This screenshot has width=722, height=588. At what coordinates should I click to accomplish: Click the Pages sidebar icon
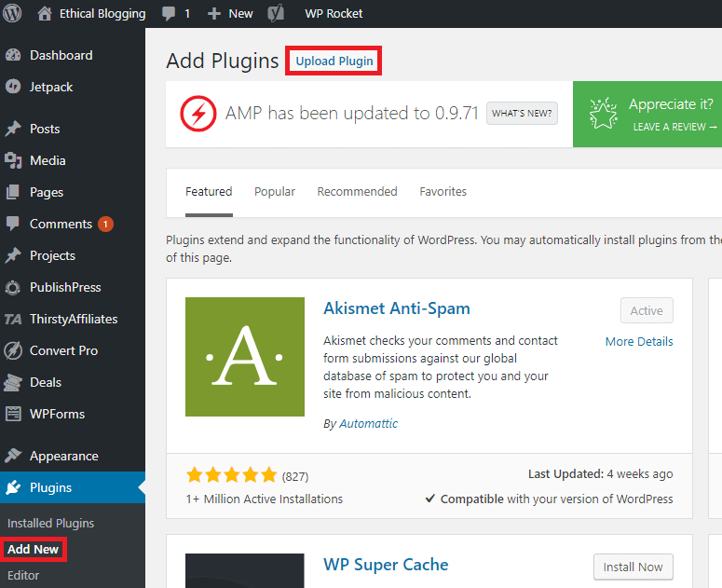click(13, 192)
